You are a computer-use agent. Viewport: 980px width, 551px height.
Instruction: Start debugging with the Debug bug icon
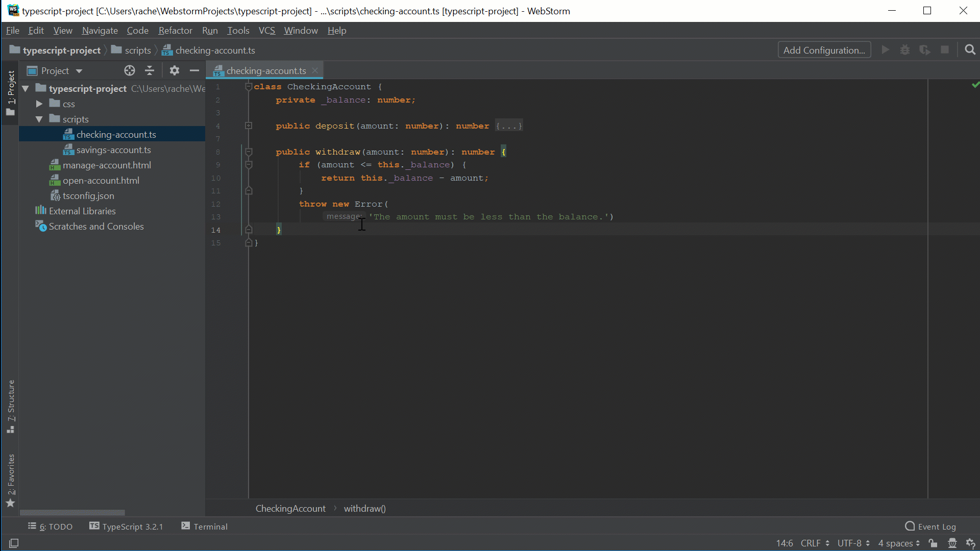coord(905,50)
